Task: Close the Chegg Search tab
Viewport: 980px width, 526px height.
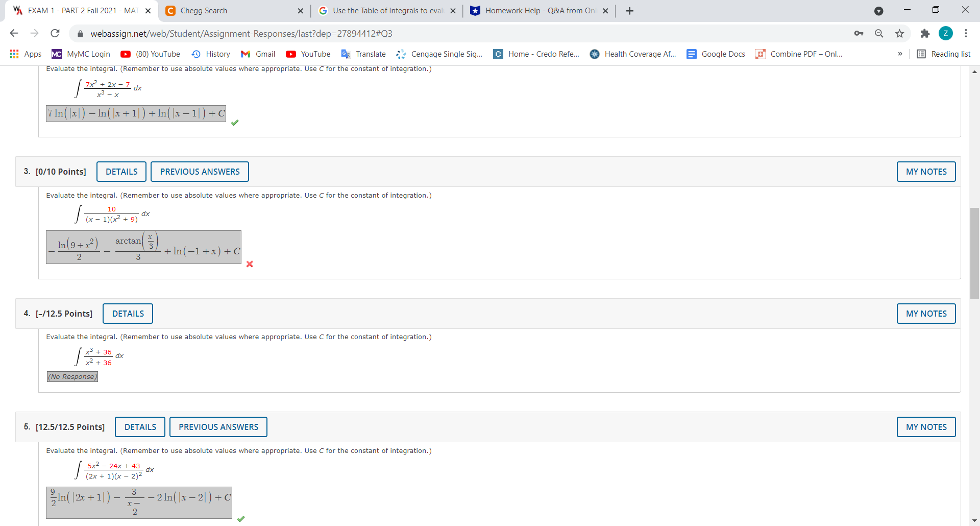Action: (300, 11)
